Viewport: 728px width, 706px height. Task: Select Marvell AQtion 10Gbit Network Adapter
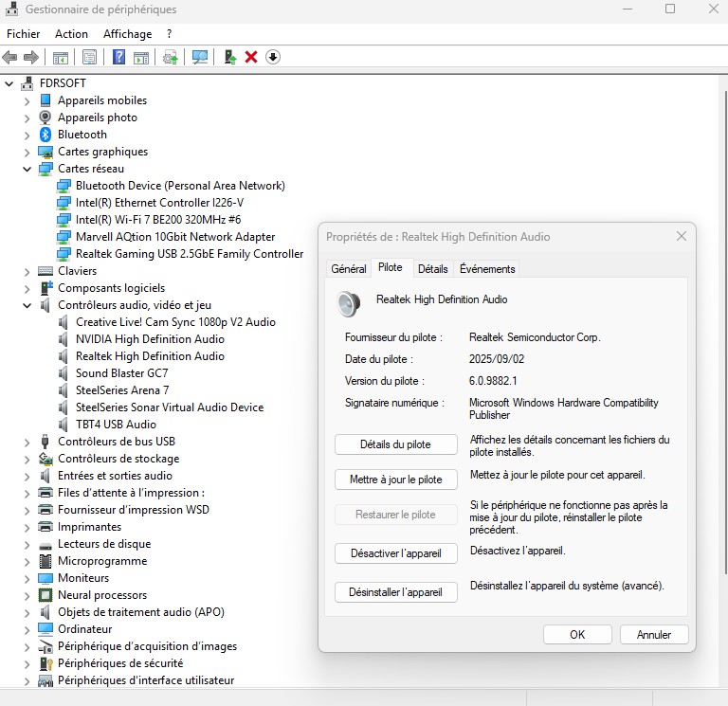(x=175, y=237)
